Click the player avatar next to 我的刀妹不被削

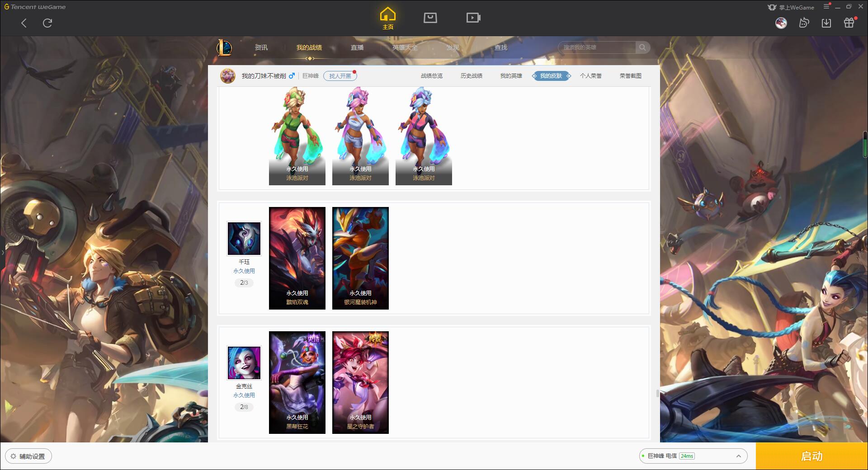pos(228,76)
